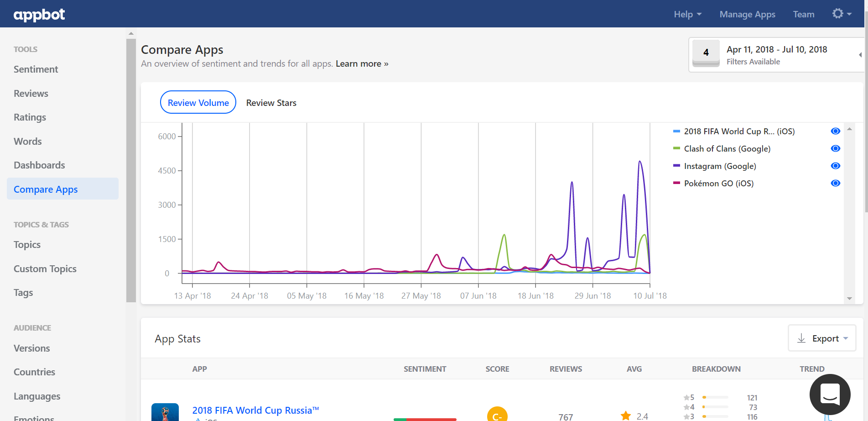Open Ratings page

point(30,117)
